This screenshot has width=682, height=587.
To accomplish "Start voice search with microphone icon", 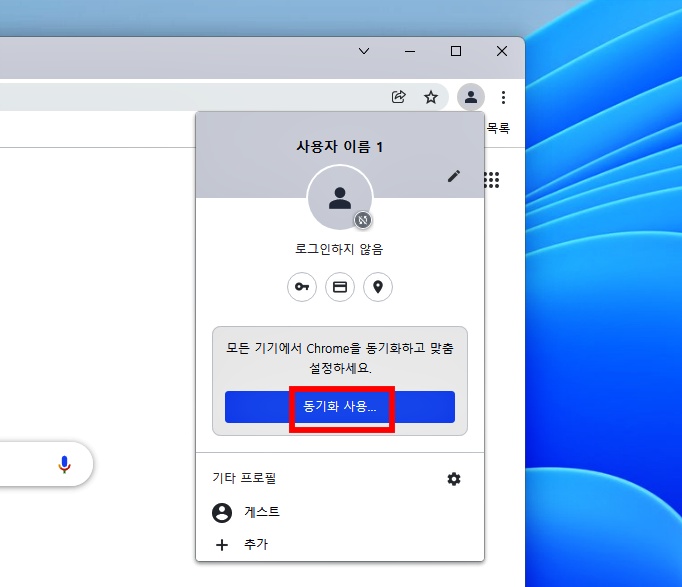I will (x=64, y=464).
